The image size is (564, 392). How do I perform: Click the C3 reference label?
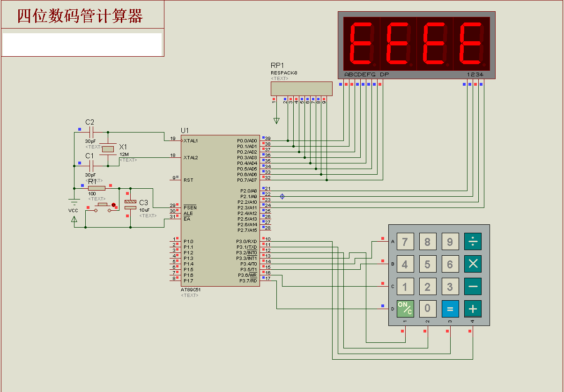click(x=143, y=203)
